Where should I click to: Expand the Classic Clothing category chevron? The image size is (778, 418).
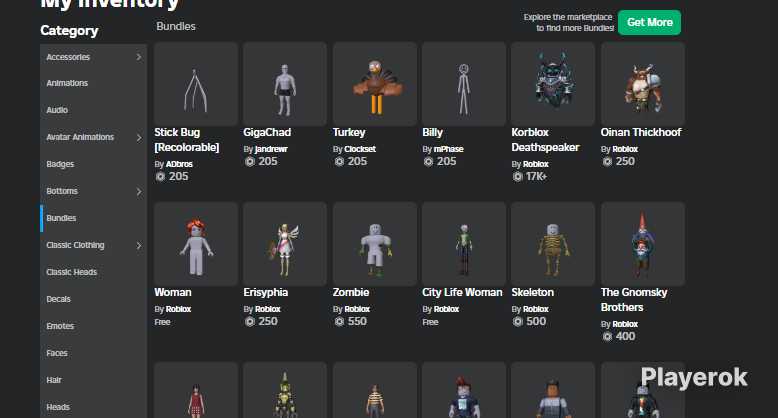[138, 245]
